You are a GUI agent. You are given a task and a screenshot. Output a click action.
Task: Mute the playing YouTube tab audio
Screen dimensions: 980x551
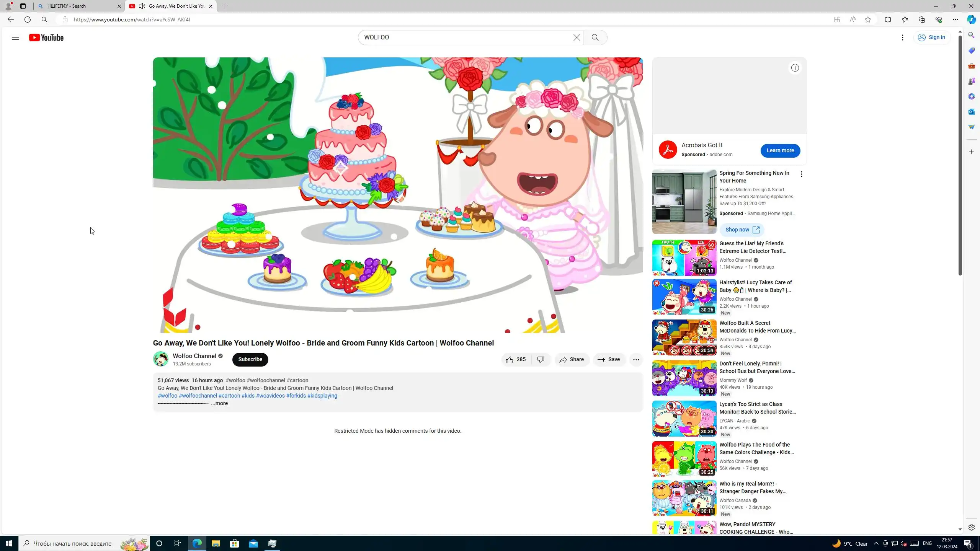142,6
